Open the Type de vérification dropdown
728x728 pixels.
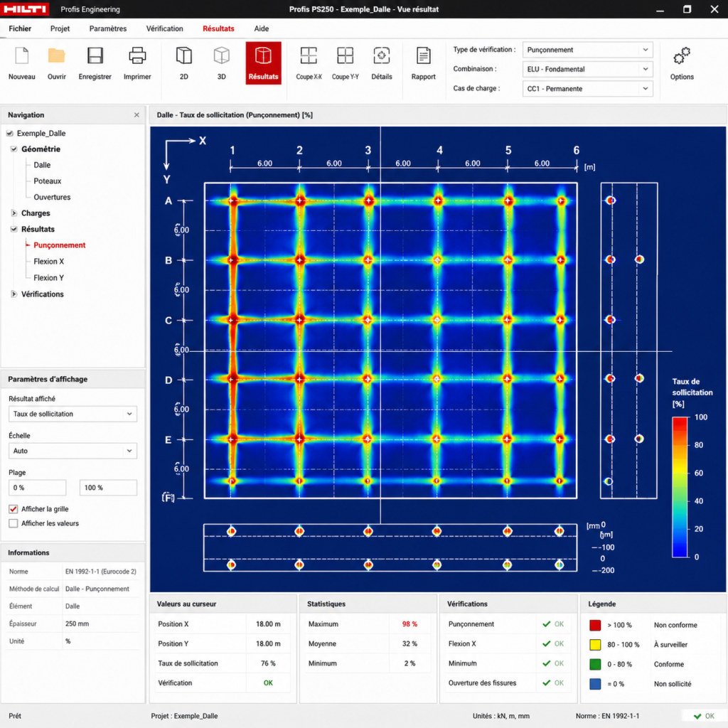pyautogui.click(x=588, y=50)
